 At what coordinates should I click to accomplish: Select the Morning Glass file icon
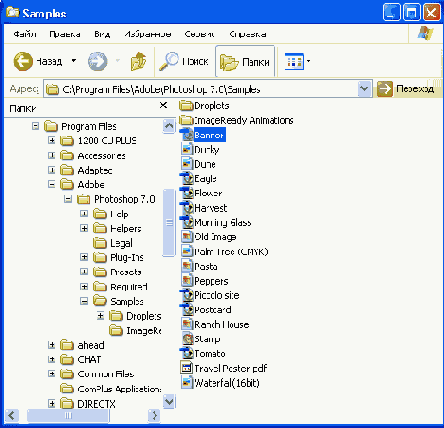(186, 222)
